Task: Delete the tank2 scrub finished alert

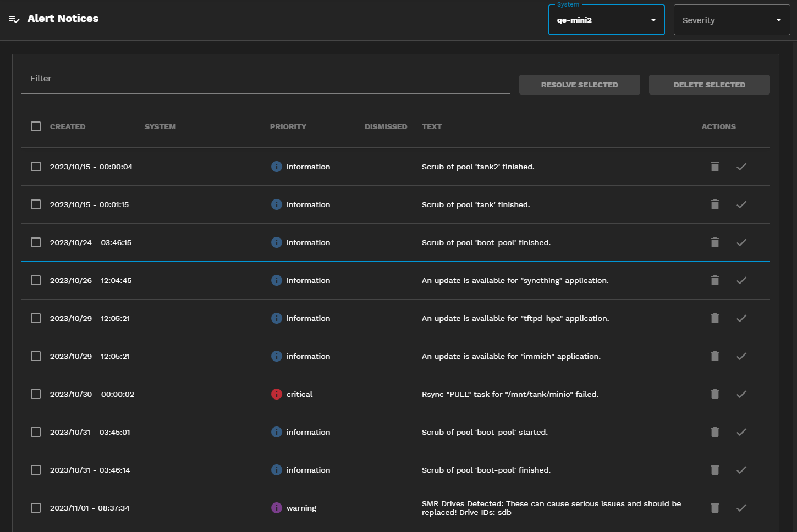Action: (714, 167)
